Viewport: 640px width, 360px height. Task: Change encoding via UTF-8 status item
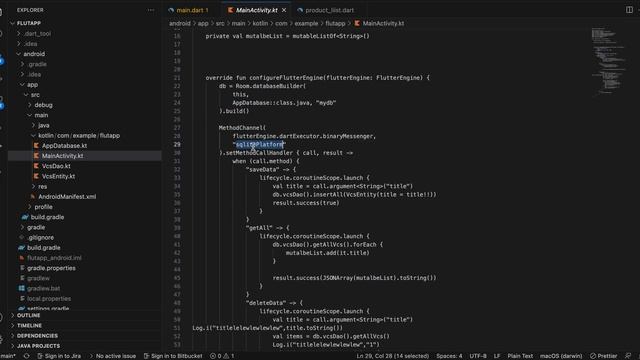(478, 356)
